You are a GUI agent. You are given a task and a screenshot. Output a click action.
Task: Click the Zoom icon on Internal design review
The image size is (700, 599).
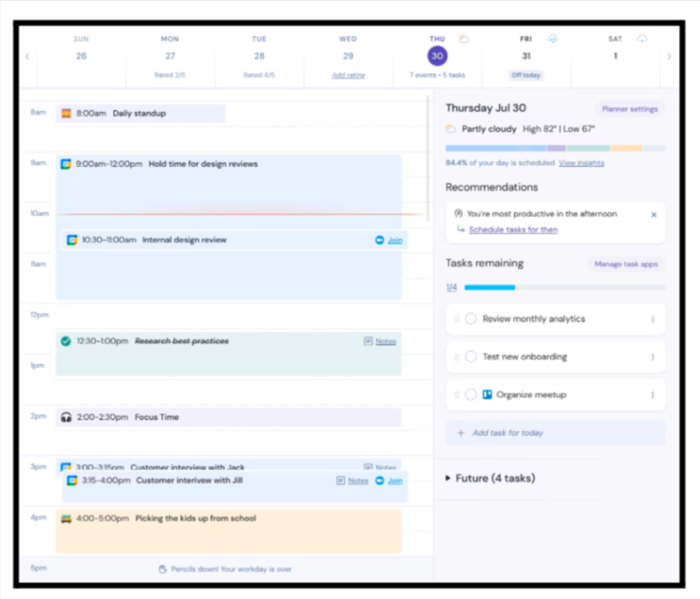[379, 240]
